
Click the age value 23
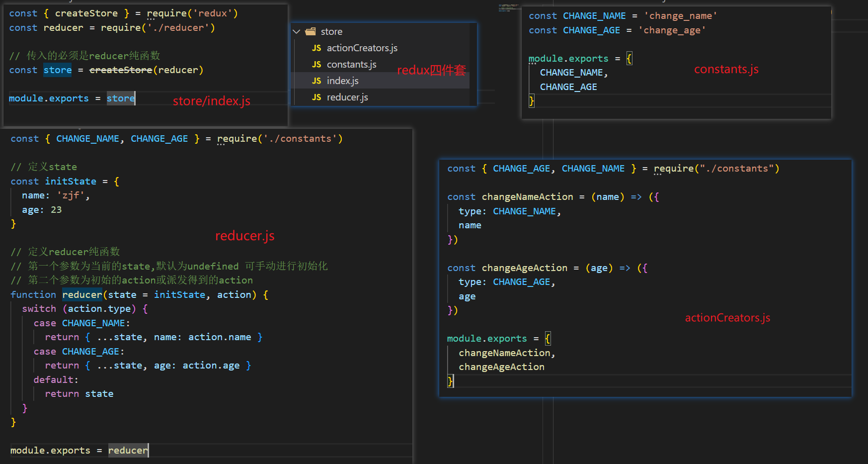tap(56, 210)
